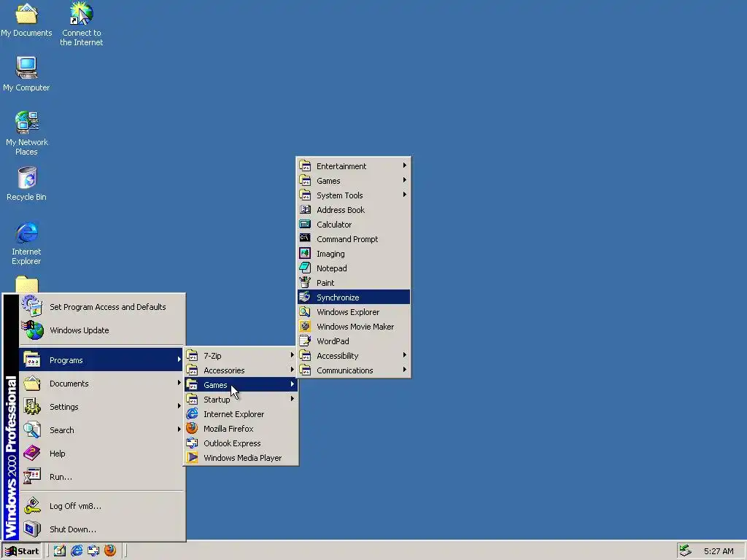Select highlighted Games in Programs menu

pos(241,385)
